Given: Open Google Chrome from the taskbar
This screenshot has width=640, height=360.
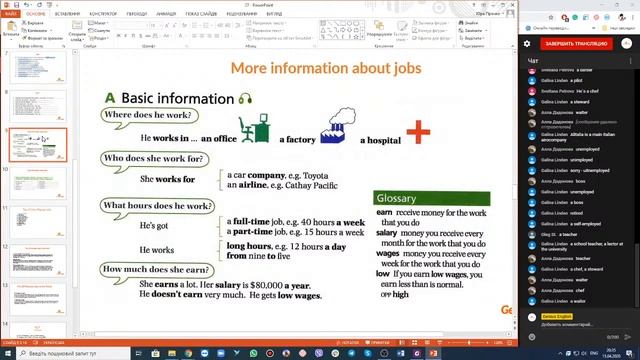Looking at the screenshot, I should tap(188, 353).
